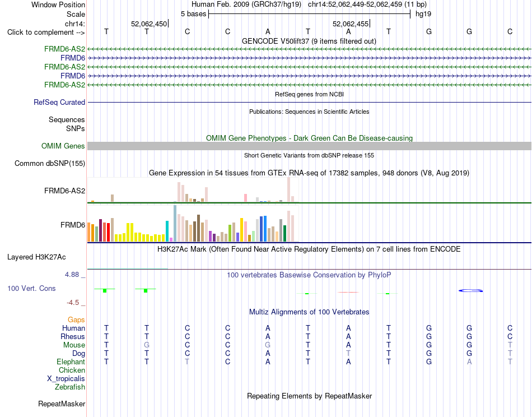Image resolution: width=532 pixels, height=417 pixels.
Task: Click the Zebrafish alignment row label
Action: 70,387
